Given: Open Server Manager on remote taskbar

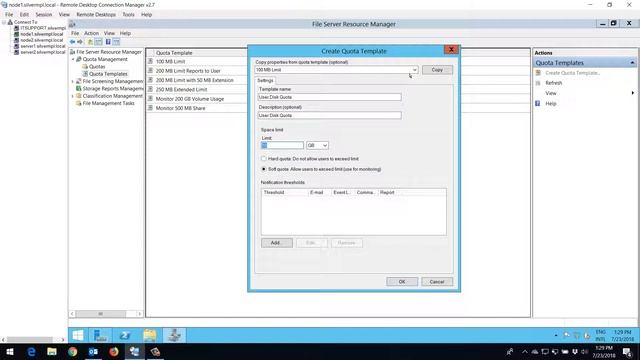Looking at the screenshot, I should 100,336.
